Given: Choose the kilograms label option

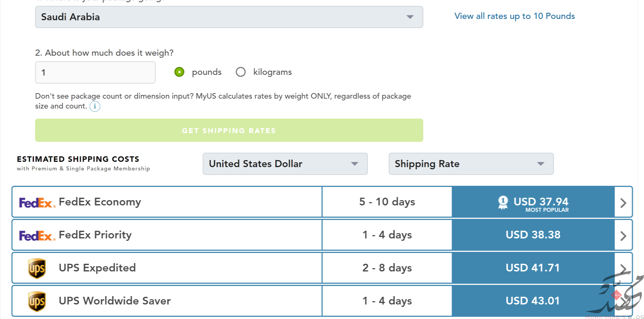Looking at the screenshot, I should [x=273, y=72].
